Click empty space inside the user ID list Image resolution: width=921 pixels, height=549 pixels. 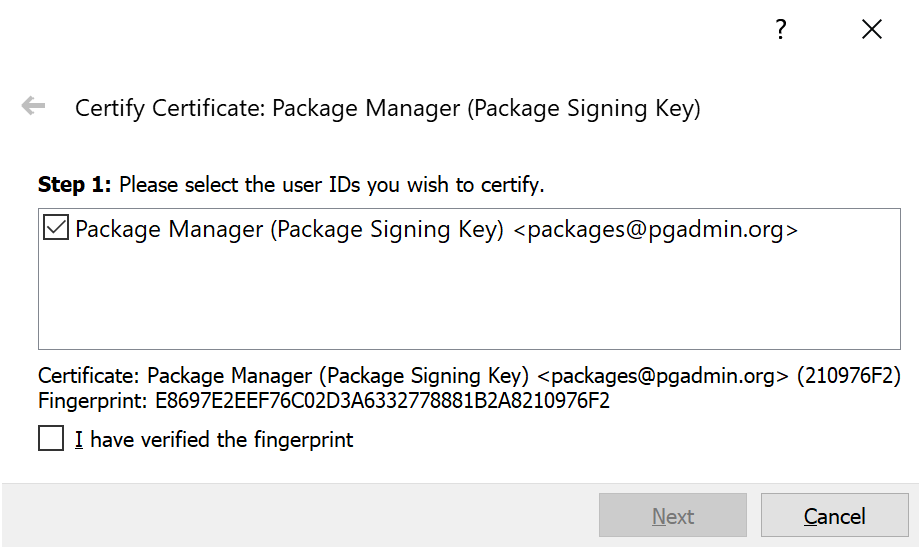pyautogui.click(x=468, y=300)
